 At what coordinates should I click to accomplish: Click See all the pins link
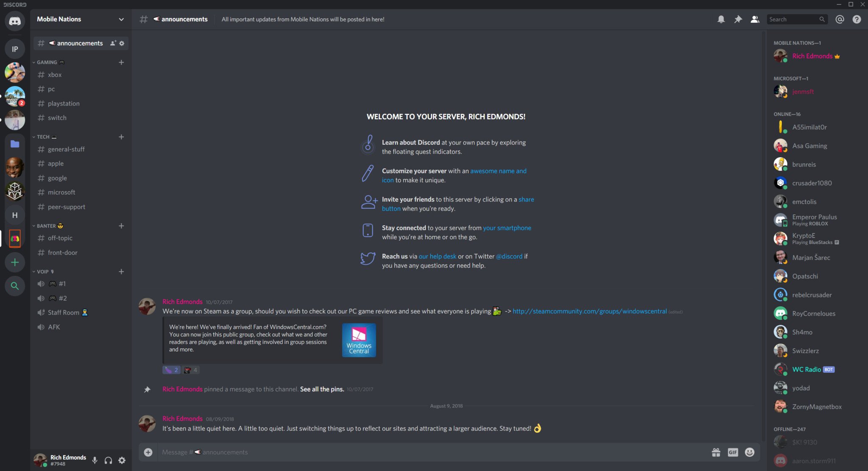tap(321, 389)
